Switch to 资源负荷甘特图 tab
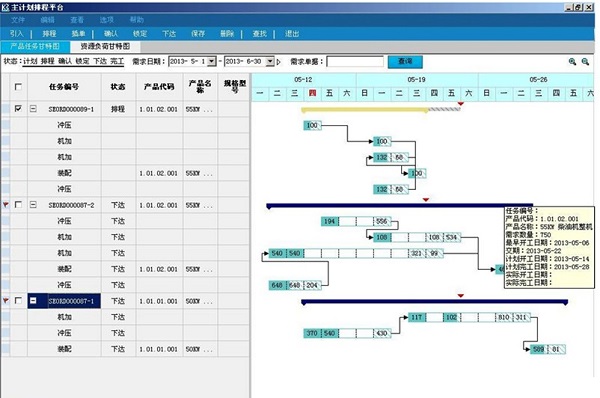Viewport: 600px width, 398px height. [x=105, y=46]
